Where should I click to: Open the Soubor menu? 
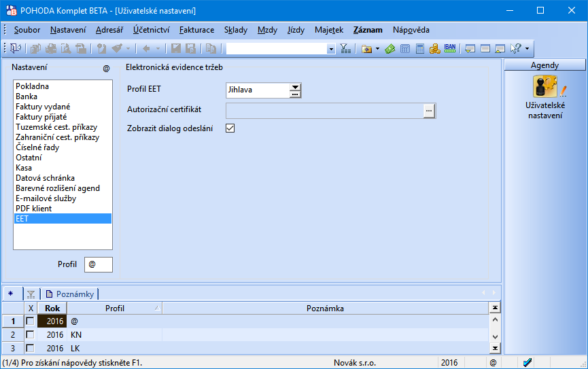pos(27,30)
